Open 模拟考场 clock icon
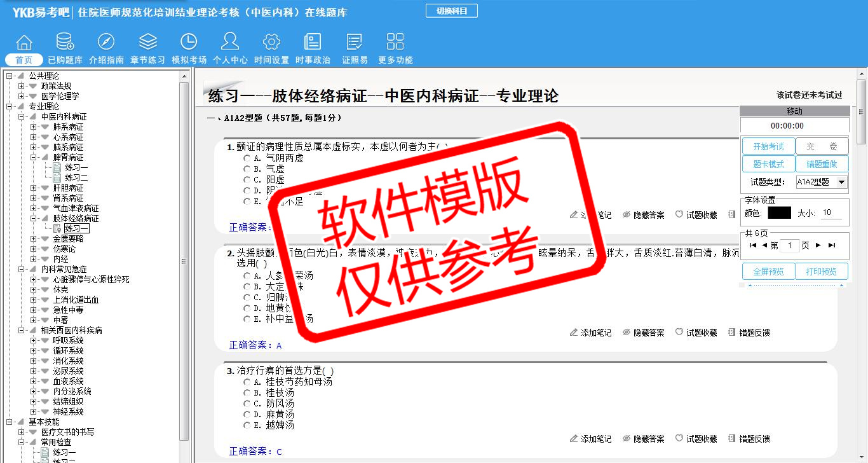 189,42
